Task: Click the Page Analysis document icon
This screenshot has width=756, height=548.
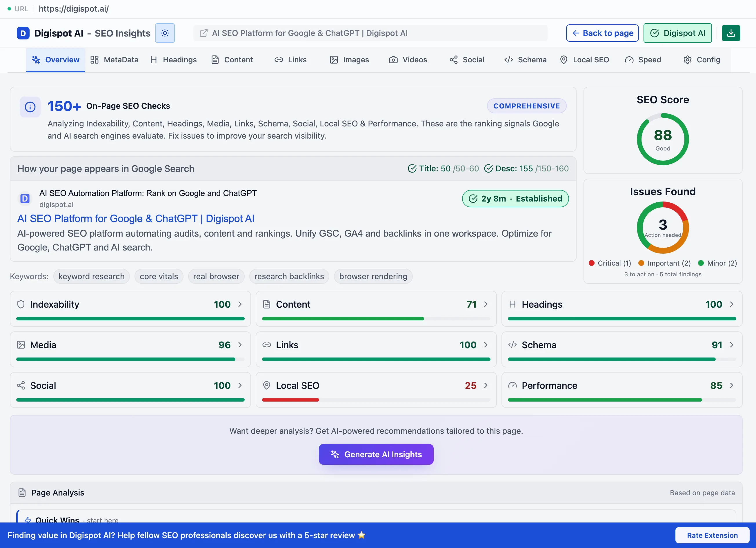Action: coord(22,492)
